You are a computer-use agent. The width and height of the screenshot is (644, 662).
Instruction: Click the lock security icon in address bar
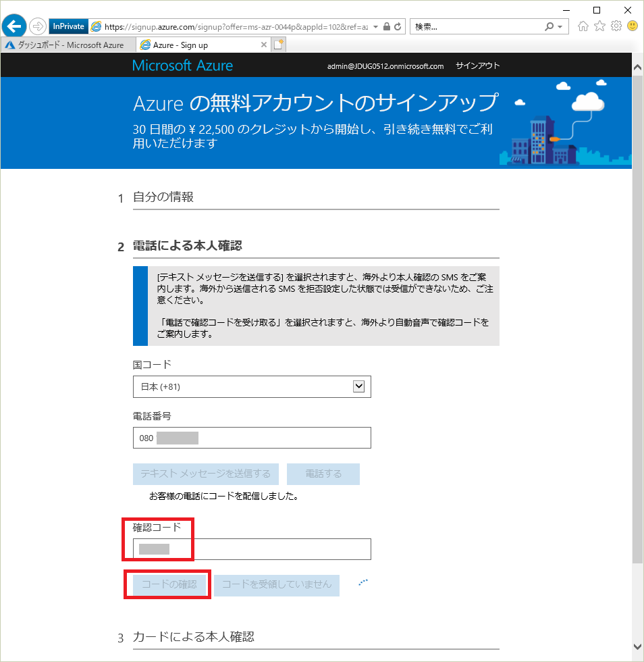[x=387, y=26]
